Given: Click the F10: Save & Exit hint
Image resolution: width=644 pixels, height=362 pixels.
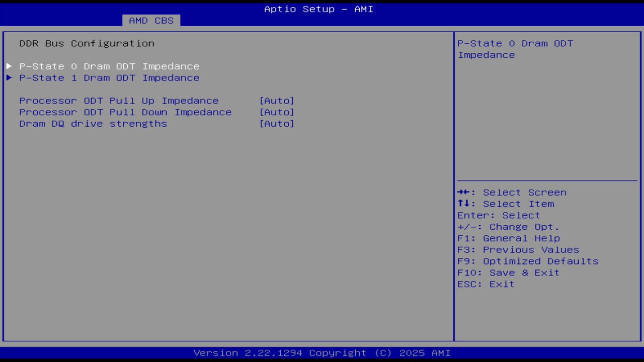Looking at the screenshot, I should click(x=509, y=273).
